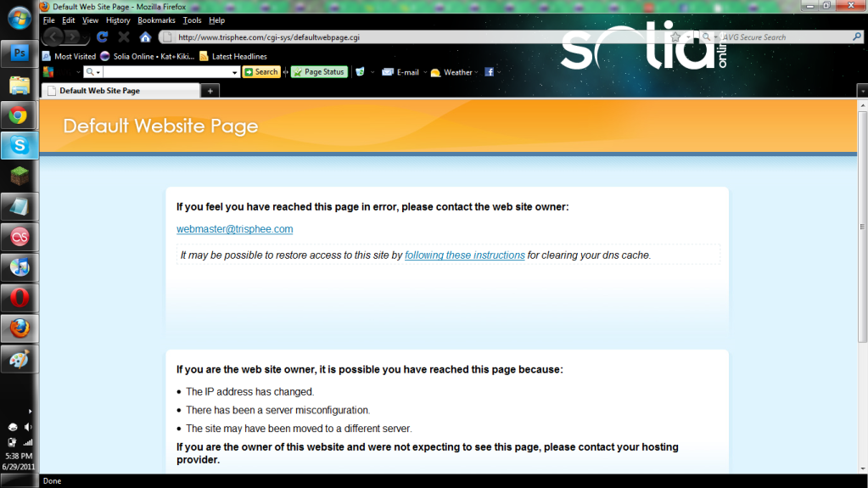Launch Photoshop from the taskbar

(20, 53)
